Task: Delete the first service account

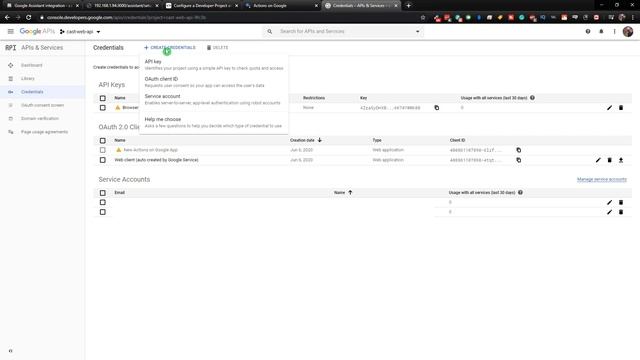Action: (621, 202)
